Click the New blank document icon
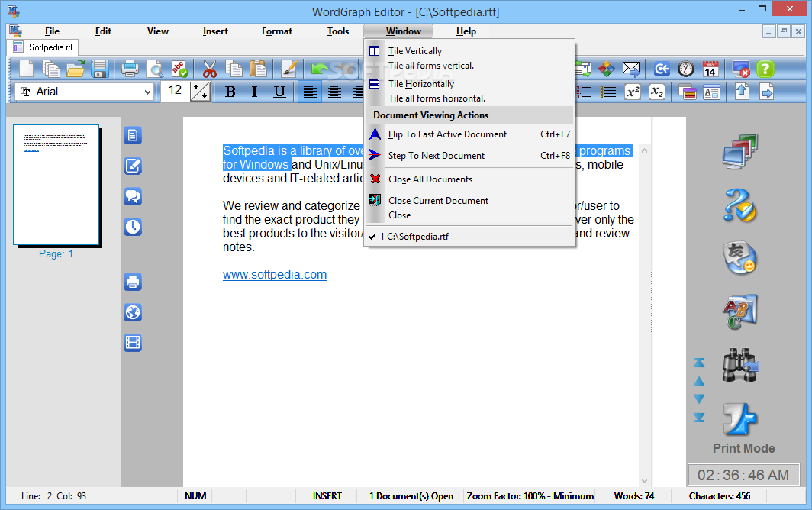 click(x=27, y=69)
